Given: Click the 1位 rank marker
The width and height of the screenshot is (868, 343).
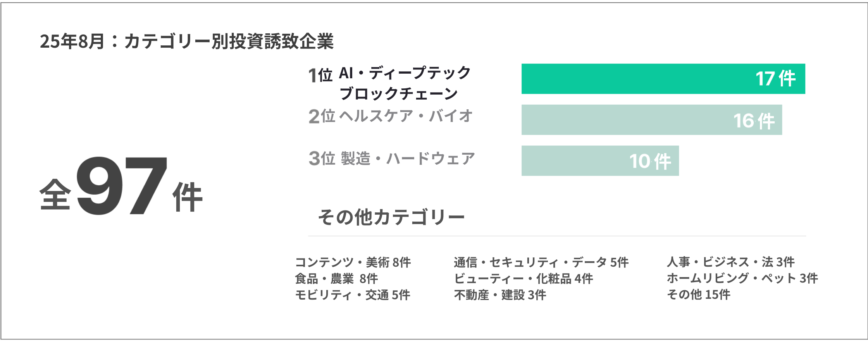Looking at the screenshot, I should [x=320, y=75].
